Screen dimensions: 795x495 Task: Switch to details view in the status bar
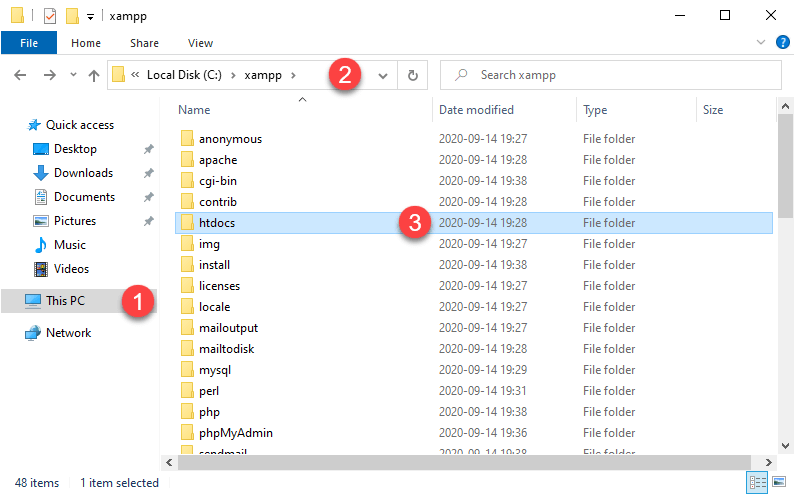click(758, 482)
